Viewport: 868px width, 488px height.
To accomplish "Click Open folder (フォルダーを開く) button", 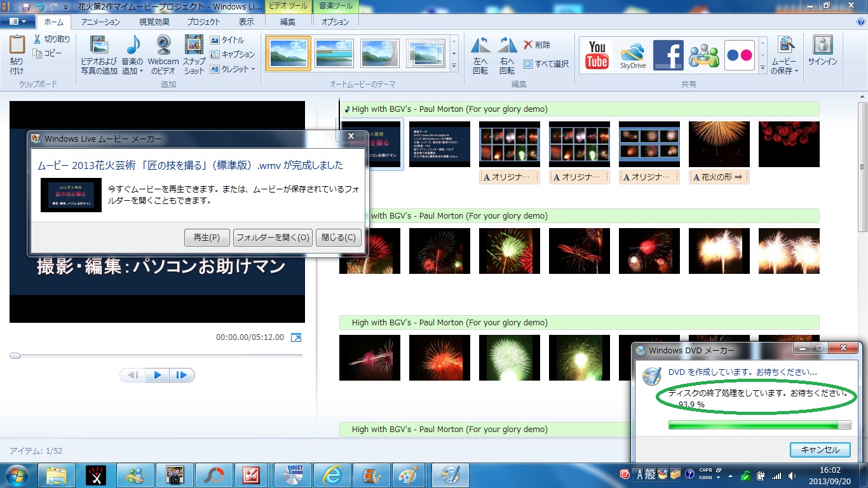I will coord(273,238).
